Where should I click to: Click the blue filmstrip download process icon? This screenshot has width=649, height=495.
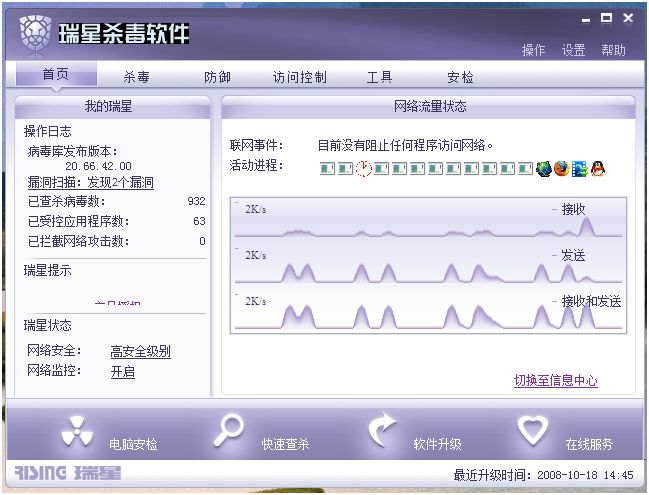(579, 168)
